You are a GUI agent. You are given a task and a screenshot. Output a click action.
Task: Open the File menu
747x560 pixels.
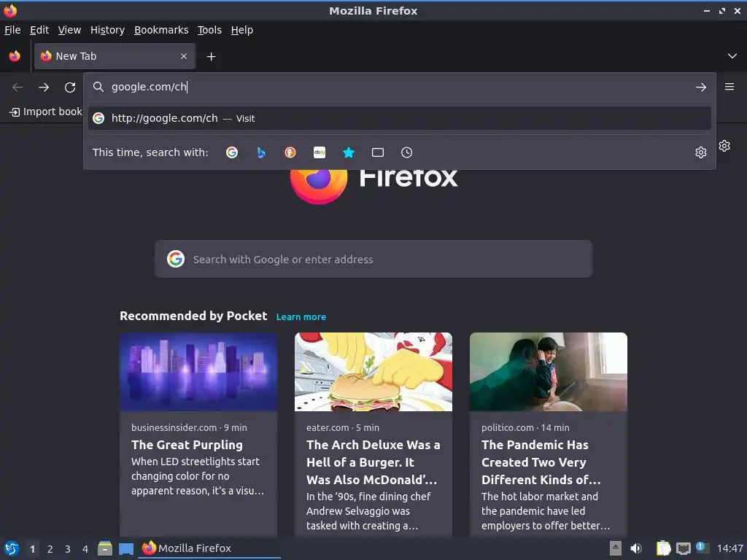point(12,30)
